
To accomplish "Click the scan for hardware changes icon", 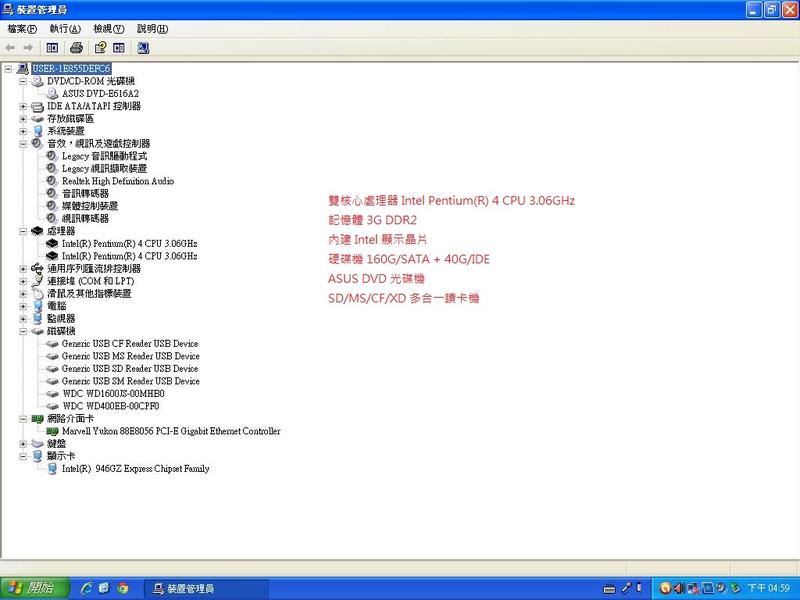I will pyautogui.click(x=143, y=48).
